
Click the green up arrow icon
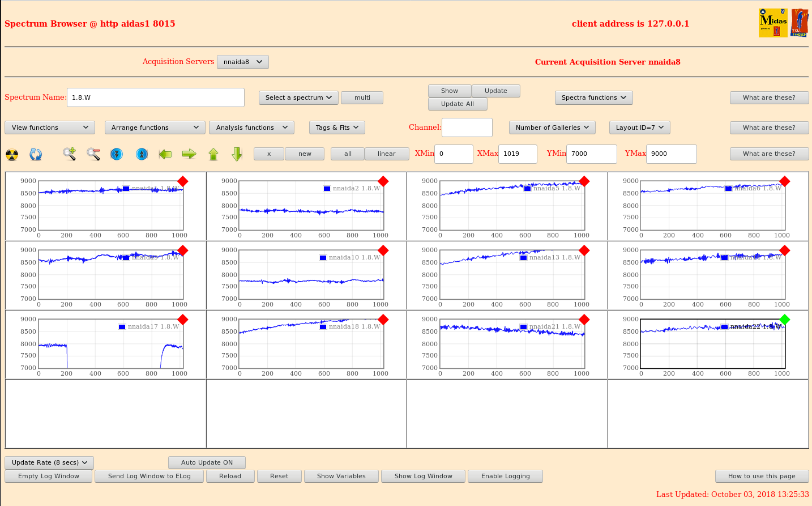(213, 154)
